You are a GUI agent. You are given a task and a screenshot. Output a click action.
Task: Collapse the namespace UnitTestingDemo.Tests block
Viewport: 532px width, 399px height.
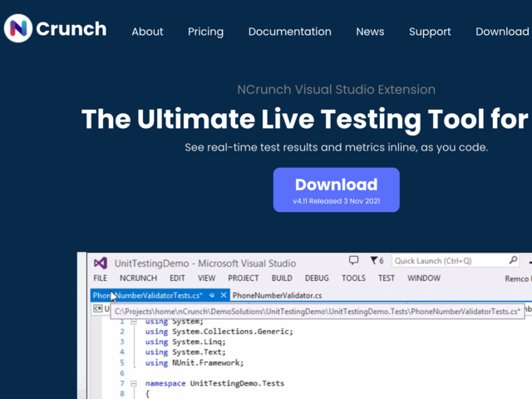[x=134, y=384]
